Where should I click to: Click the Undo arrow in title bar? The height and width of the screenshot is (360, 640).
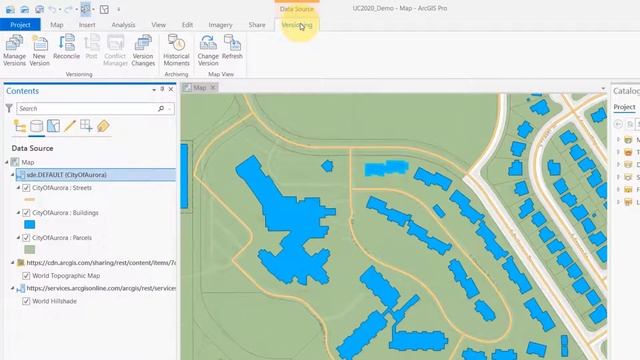52,9
